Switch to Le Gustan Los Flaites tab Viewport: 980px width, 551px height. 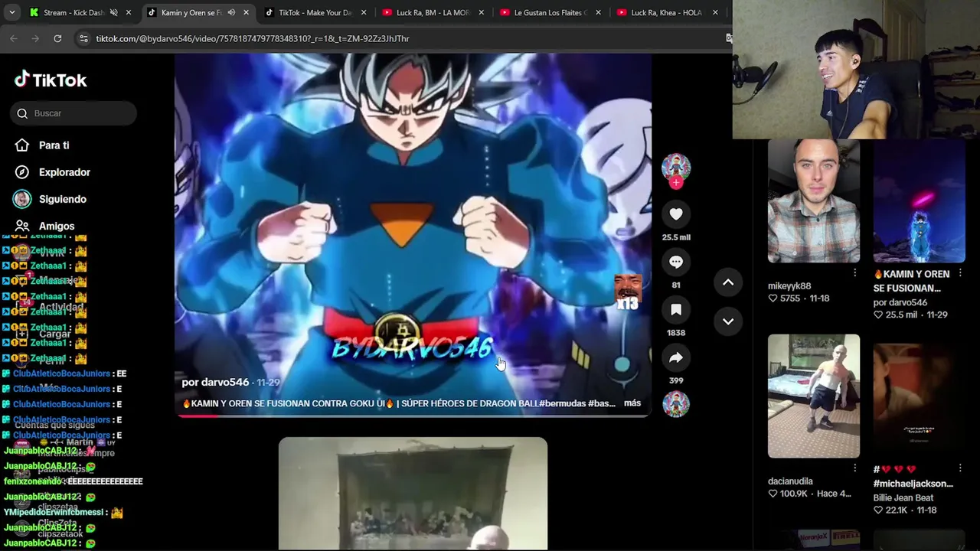click(551, 12)
